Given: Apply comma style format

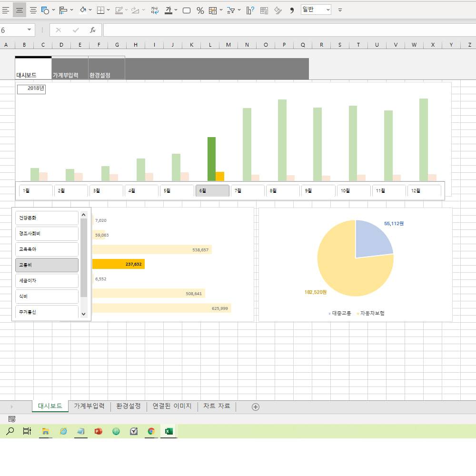Looking at the screenshot, I should (292, 10).
